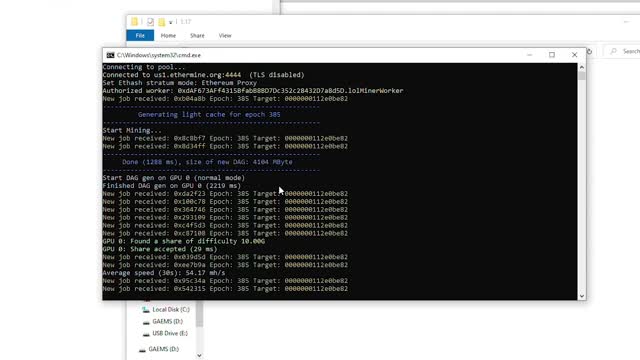Minimize the cmd.exe window

pyautogui.click(x=529, y=55)
